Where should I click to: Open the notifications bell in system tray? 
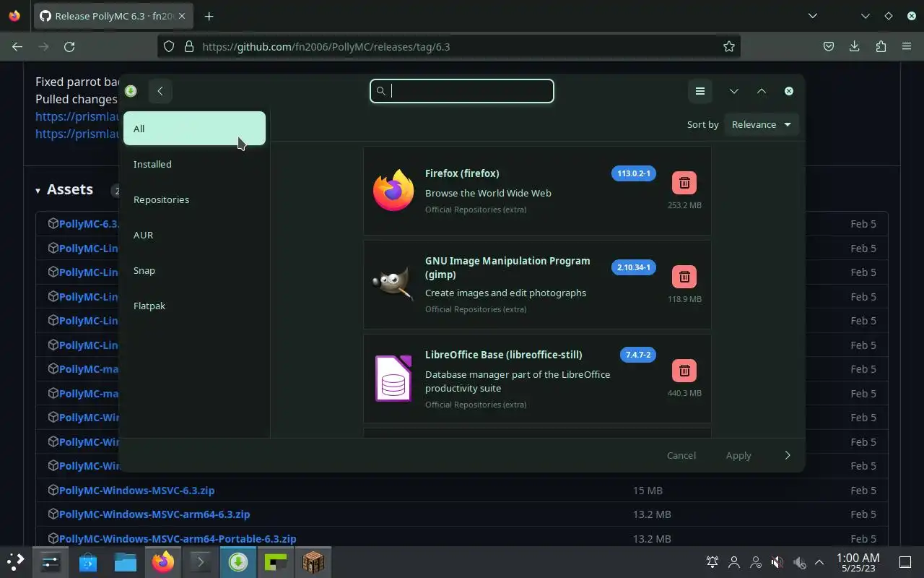click(x=712, y=562)
